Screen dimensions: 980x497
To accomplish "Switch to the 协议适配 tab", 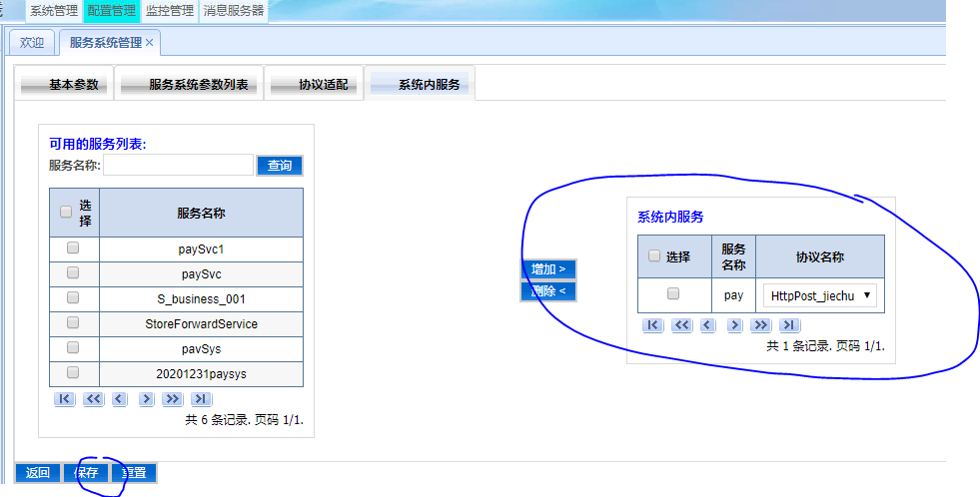I will click(313, 85).
